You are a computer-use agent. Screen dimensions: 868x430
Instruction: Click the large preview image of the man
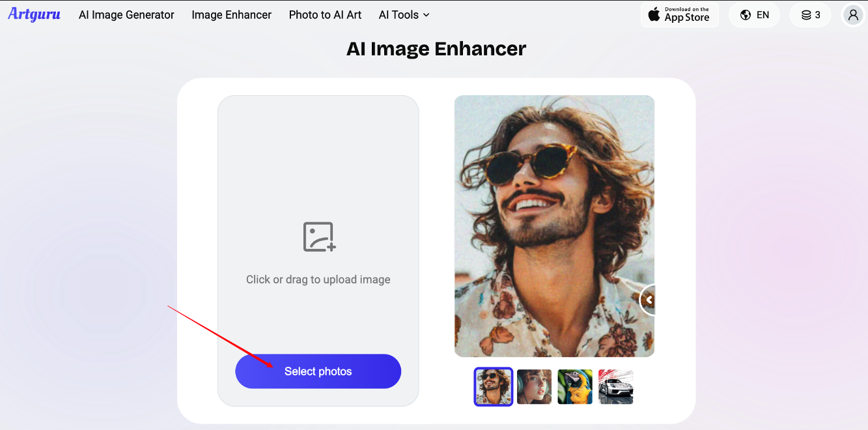point(554,226)
